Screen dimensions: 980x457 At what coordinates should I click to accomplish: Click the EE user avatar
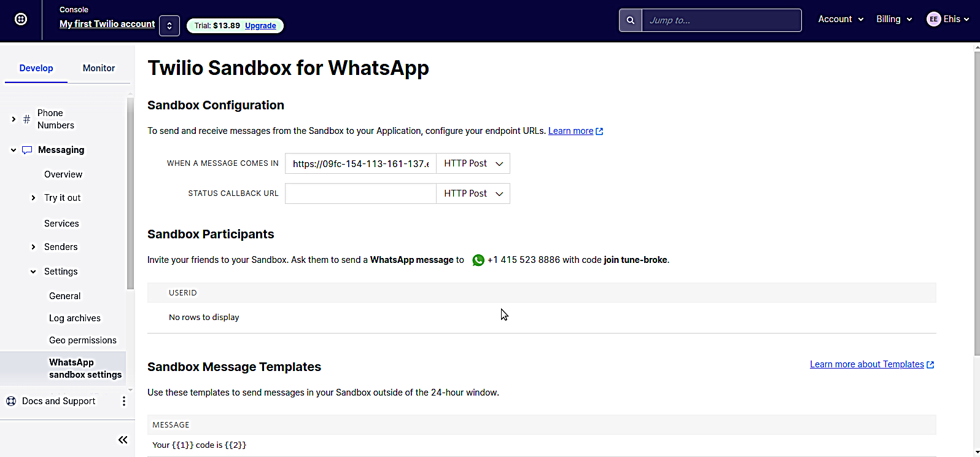[934, 19]
